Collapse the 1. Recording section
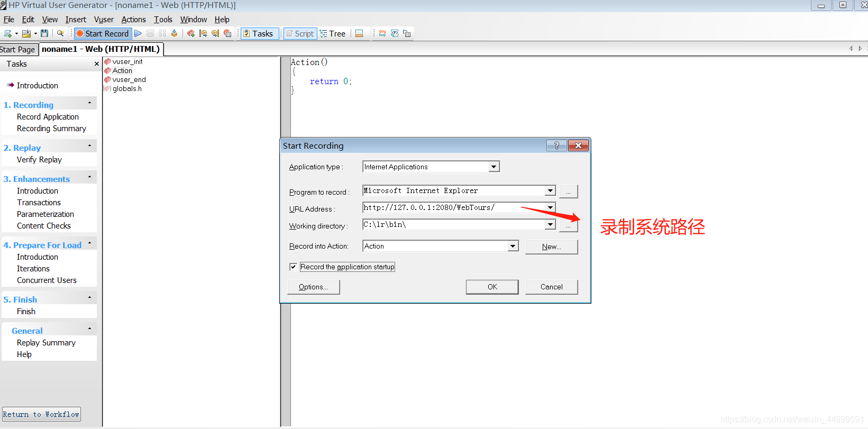This screenshot has height=429, width=868. (89, 103)
